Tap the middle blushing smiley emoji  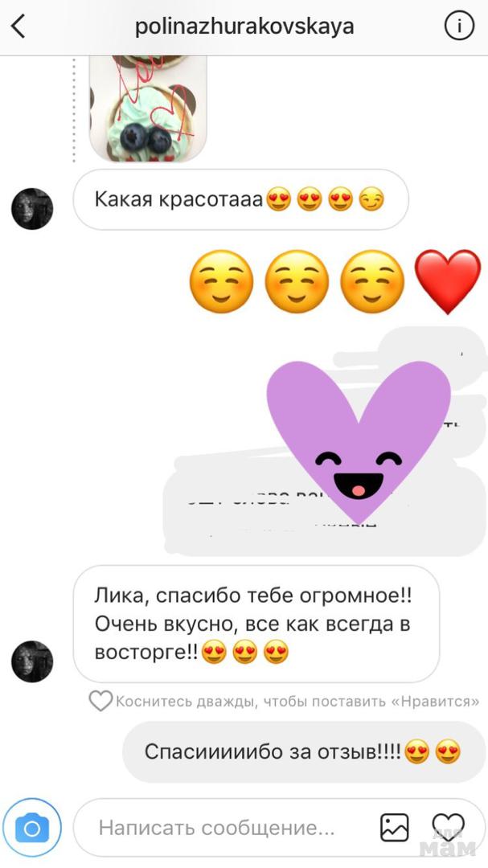pyautogui.click(x=297, y=282)
